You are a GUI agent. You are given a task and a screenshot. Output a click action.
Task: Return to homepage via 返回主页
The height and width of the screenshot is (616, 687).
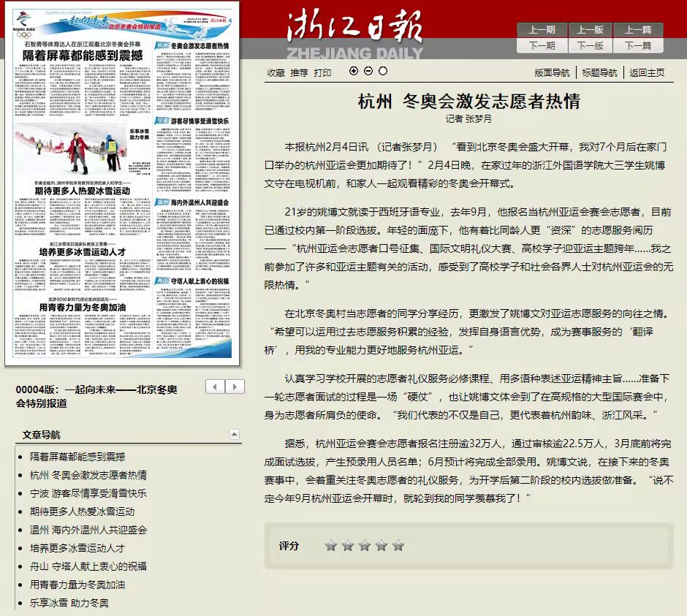pos(647,72)
